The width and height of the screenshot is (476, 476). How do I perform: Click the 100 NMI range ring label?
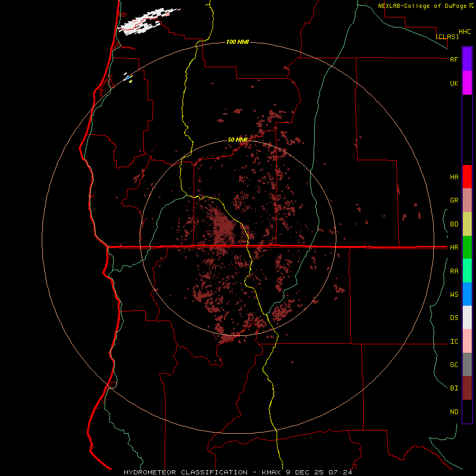(x=237, y=42)
